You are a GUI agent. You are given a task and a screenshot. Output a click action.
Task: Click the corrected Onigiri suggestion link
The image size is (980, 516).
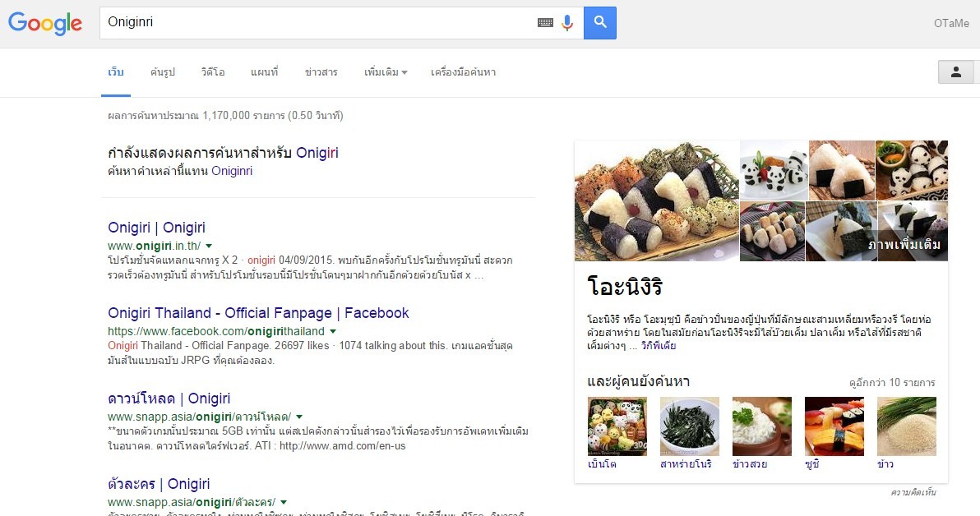click(x=317, y=153)
